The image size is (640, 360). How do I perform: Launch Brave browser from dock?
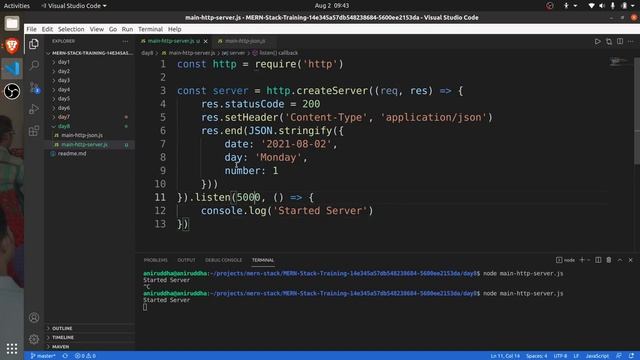(x=12, y=46)
